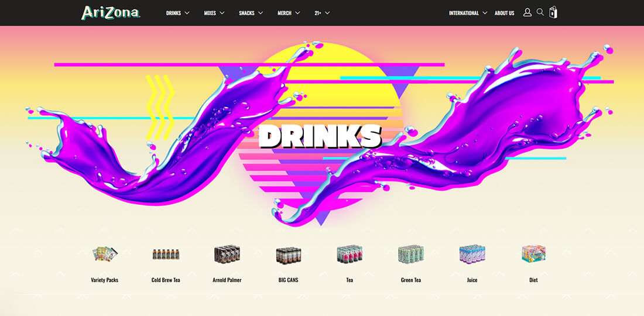Expand the MIXES dropdown chevron
Screen dimensions: 644x316
[222, 13]
